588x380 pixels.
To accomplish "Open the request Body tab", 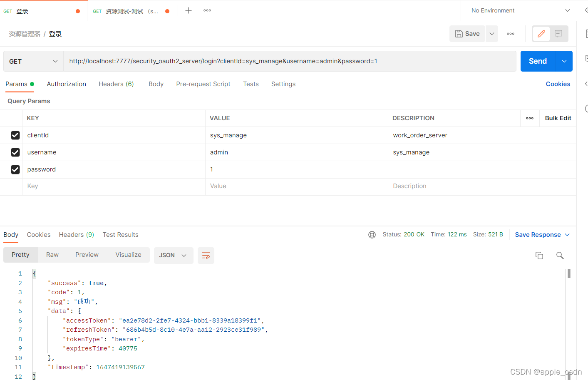I will click(x=156, y=84).
